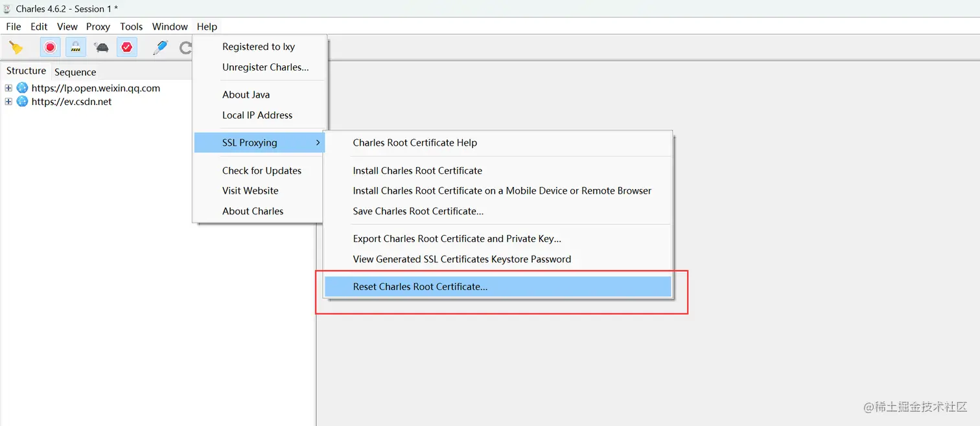This screenshot has width=980, height=426.
Task: Select the blue pen Compose tool
Action: [160, 47]
